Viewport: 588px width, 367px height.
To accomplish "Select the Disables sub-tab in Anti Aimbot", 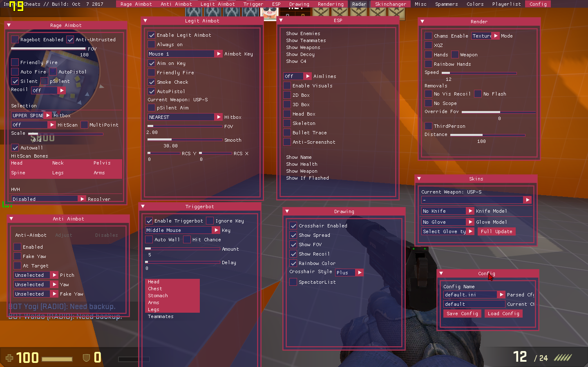I will click(106, 235).
